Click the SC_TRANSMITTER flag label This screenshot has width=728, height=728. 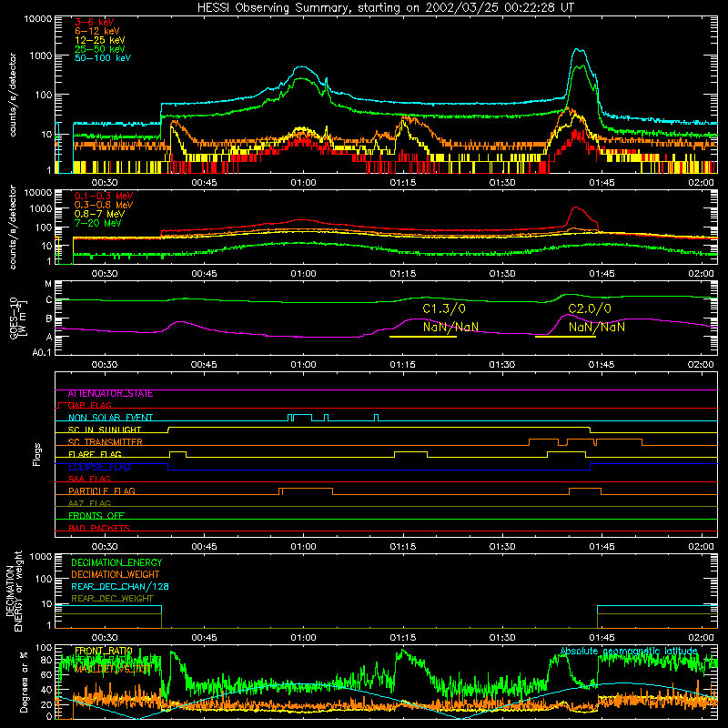click(106, 442)
